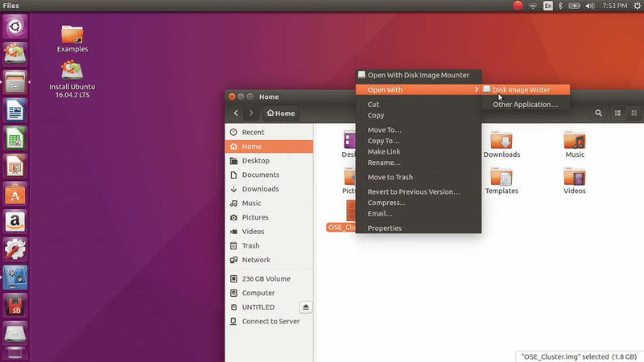Open Computer in Files sidebar
644x362 pixels.
pos(269,293)
